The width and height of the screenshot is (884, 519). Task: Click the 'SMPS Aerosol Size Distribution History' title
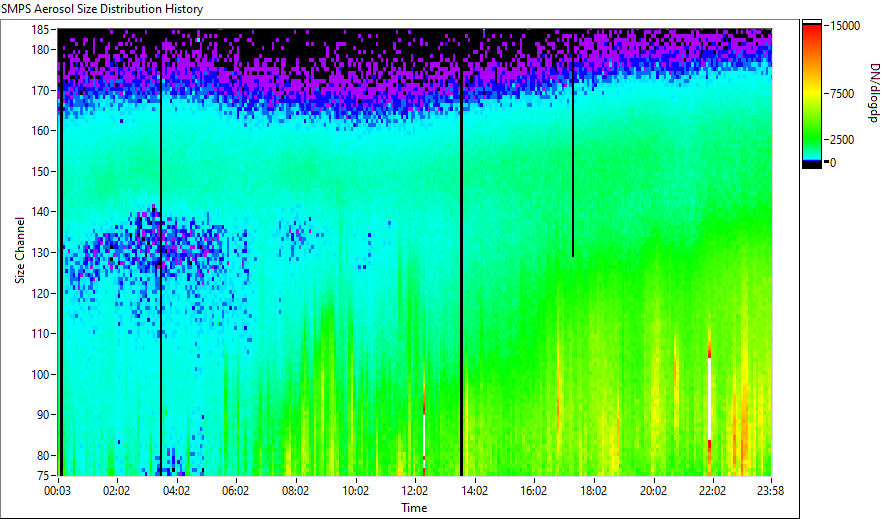(102, 9)
